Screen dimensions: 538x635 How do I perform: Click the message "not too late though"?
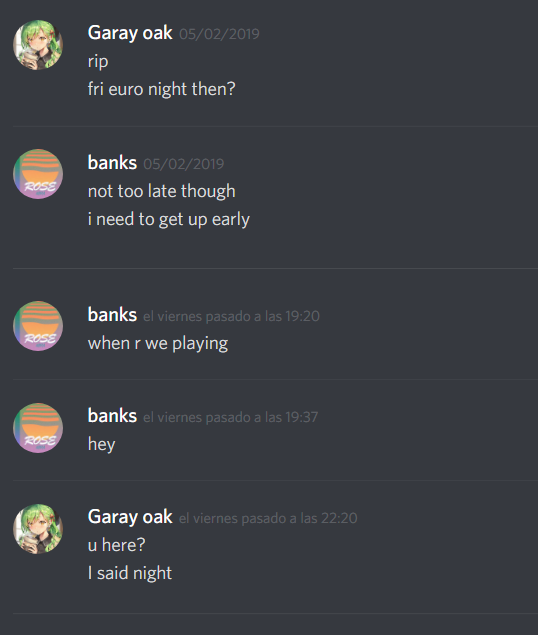click(x=162, y=191)
